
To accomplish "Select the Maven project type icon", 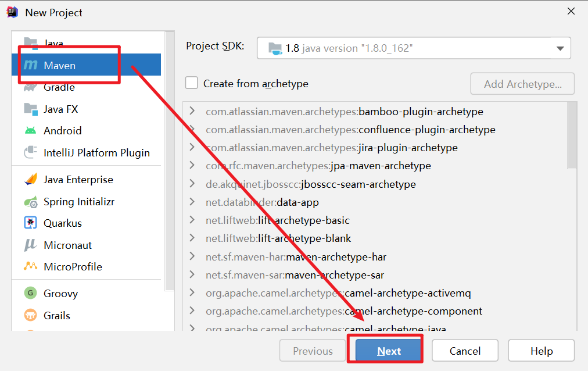I will coord(31,65).
